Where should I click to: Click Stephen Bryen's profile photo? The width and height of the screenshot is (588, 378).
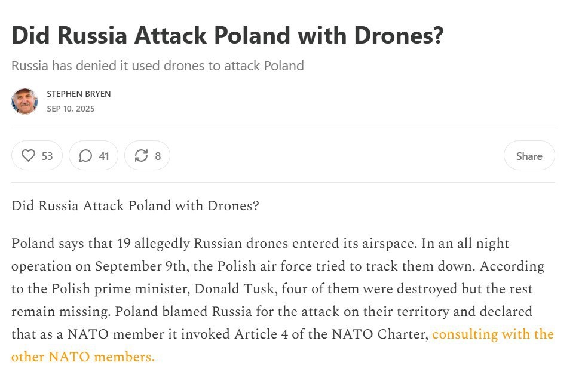tap(24, 101)
